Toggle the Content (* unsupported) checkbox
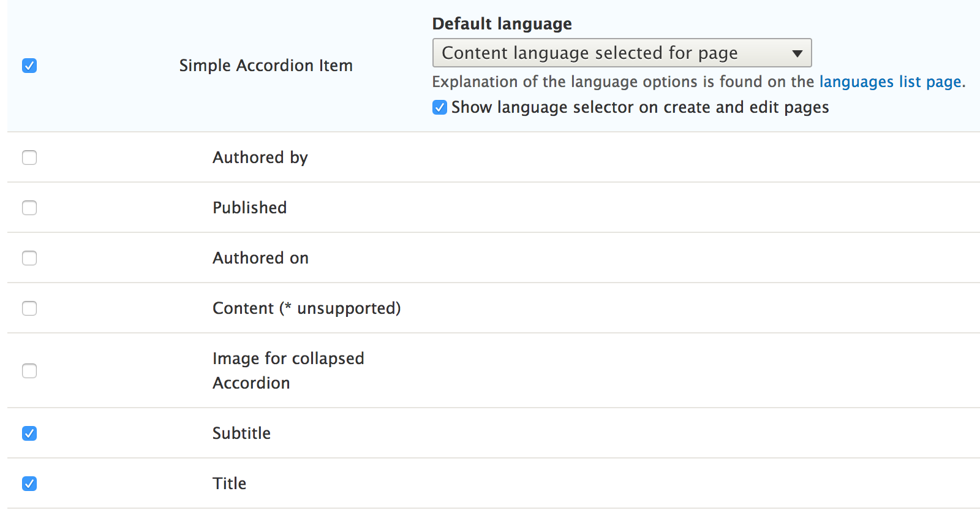Screen dimensions: 980x510 click(x=29, y=308)
